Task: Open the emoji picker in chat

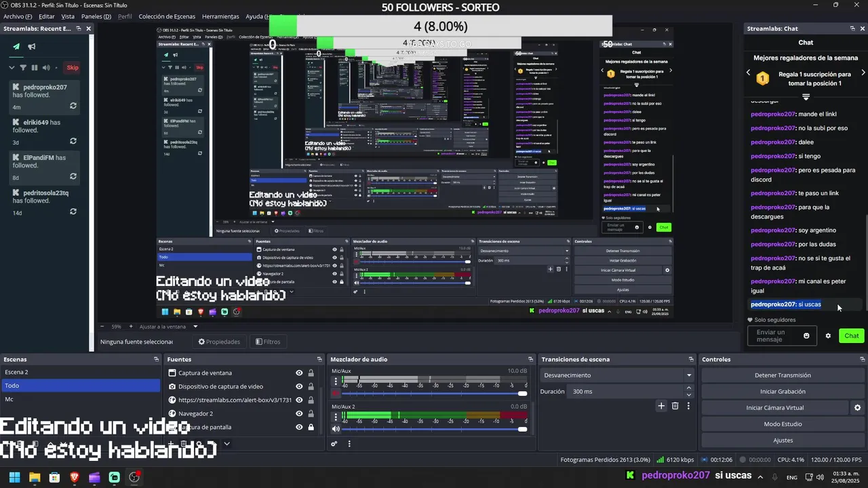Action: tap(806, 335)
